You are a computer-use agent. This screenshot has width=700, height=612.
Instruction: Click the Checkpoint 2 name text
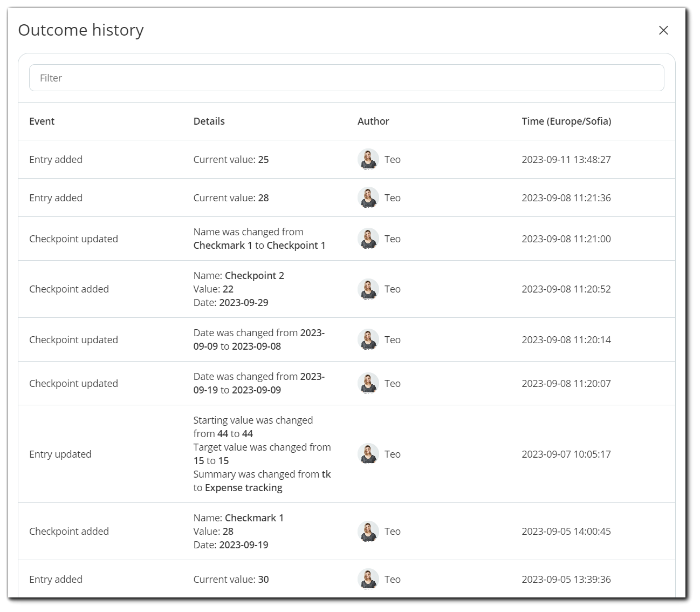coord(255,275)
